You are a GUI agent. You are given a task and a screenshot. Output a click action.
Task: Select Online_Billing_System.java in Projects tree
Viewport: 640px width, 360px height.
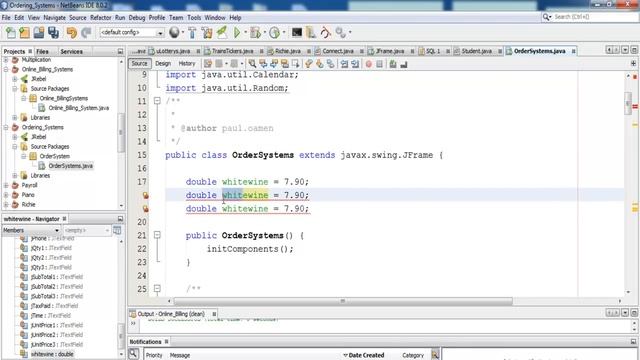[78, 108]
